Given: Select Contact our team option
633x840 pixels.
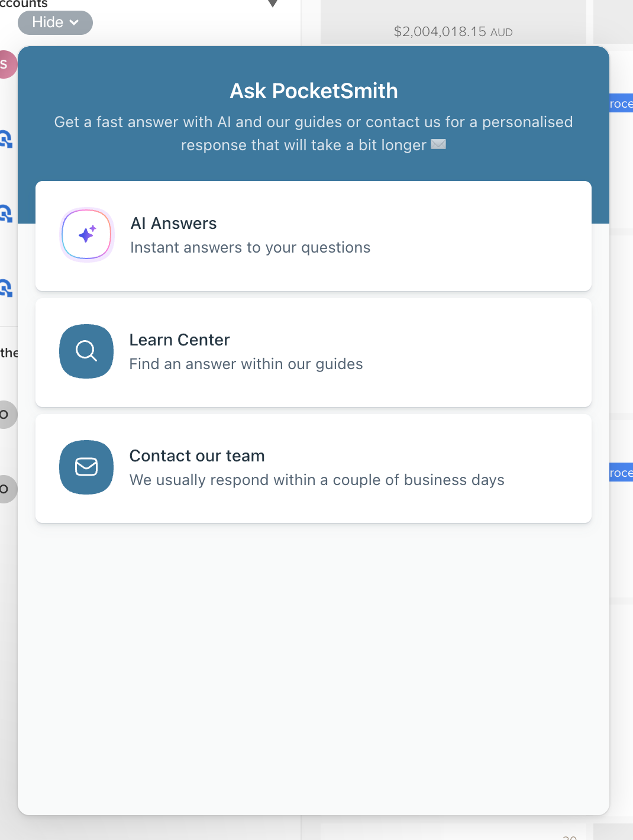Looking at the screenshot, I should tap(314, 469).
